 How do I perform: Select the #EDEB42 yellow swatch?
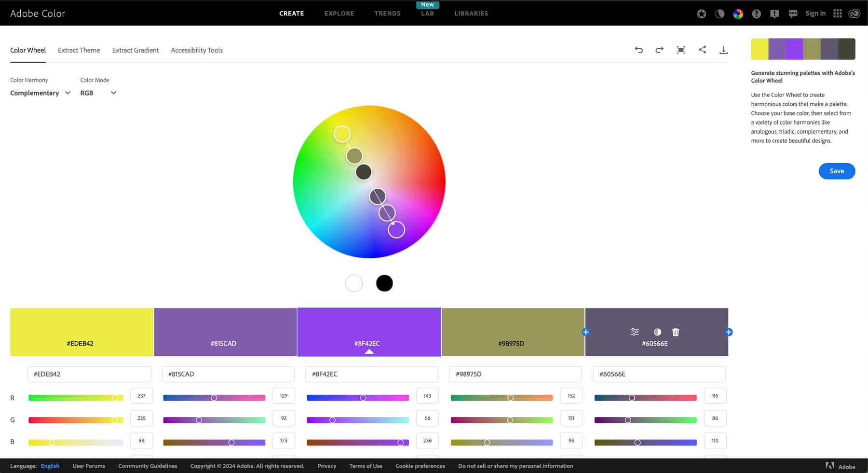81,332
